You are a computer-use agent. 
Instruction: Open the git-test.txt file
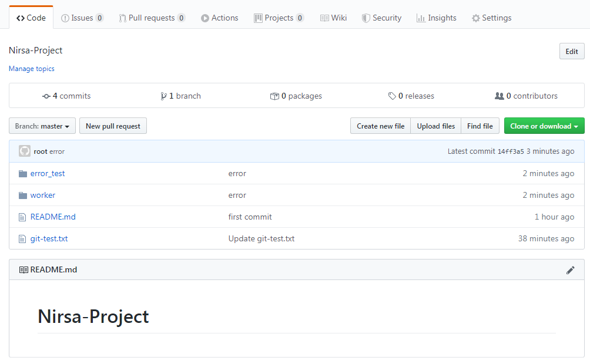pyautogui.click(x=49, y=239)
